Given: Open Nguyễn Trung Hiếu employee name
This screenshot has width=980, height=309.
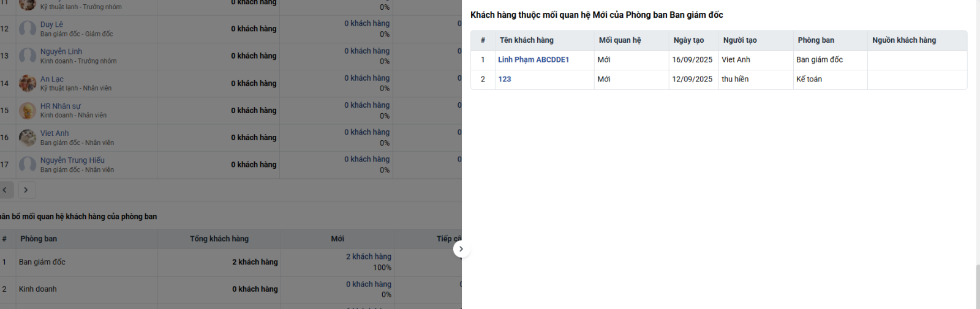Looking at the screenshot, I should pyautogui.click(x=72, y=160).
